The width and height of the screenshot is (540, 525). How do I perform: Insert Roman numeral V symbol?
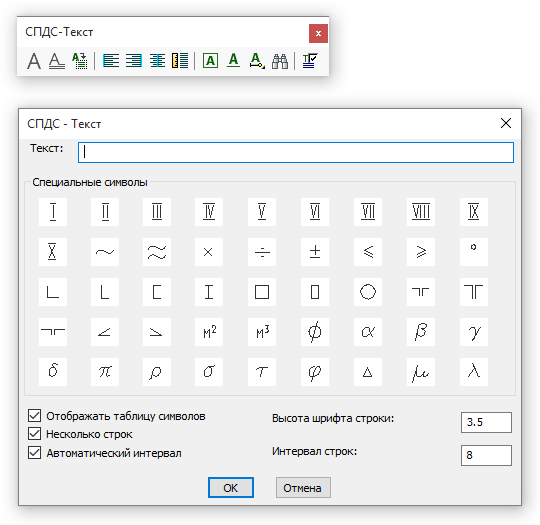[x=262, y=212]
